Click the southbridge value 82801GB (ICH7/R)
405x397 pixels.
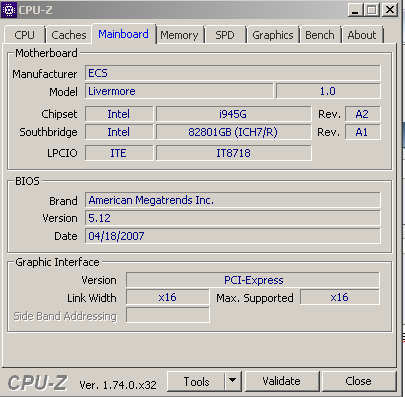click(x=233, y=132)
